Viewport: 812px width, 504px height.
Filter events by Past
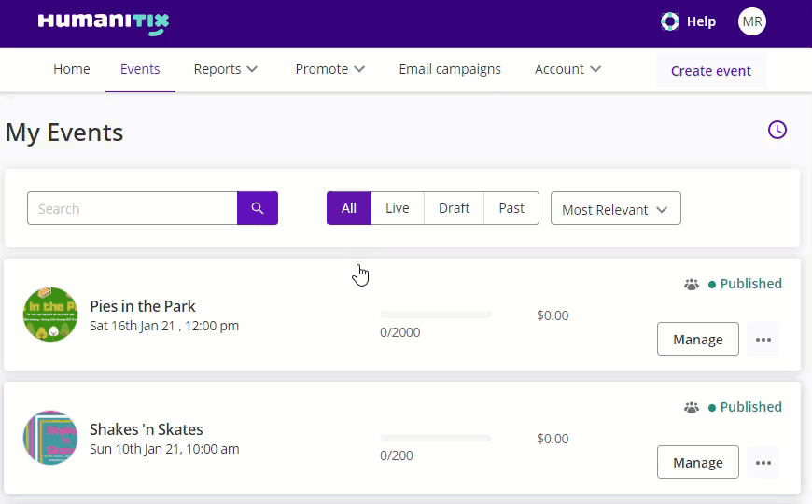511,208
